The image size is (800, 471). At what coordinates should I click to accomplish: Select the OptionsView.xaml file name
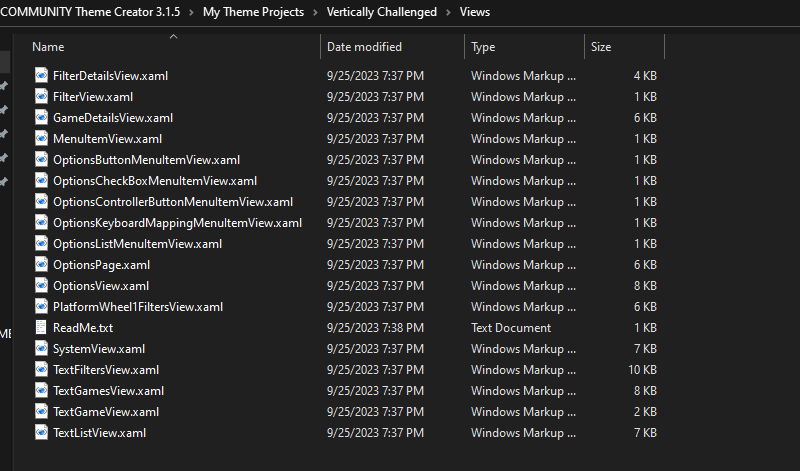point(101,286)
